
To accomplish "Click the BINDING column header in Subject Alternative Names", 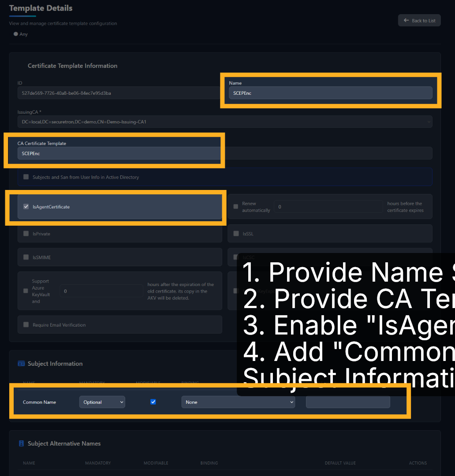I will (x=209, y=463).
